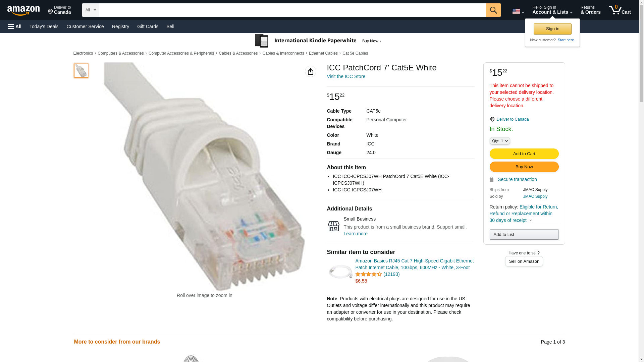Viewport: 644px width, 362px height.
Task: Open Gift Cards navigation item
Action: (148, 26)
